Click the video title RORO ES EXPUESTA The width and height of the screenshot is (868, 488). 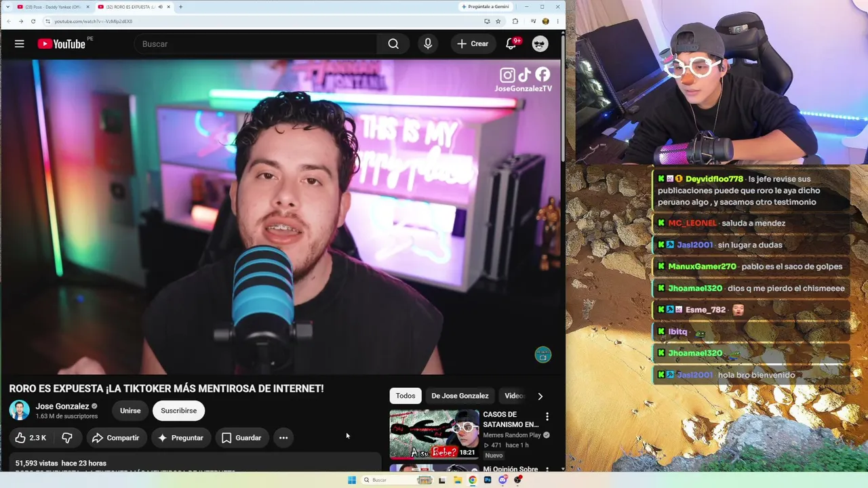coord(166,388)
